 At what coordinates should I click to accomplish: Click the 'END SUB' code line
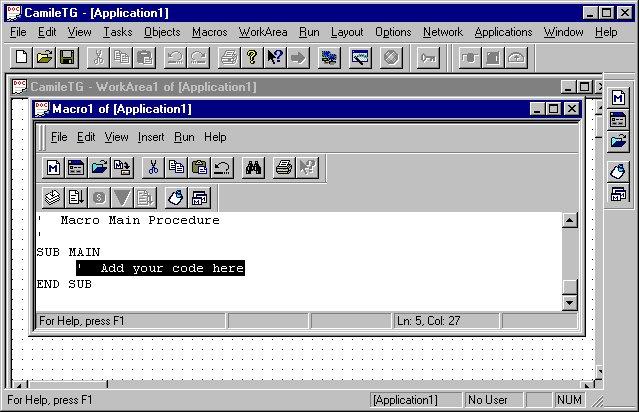[x=64, y=284]
